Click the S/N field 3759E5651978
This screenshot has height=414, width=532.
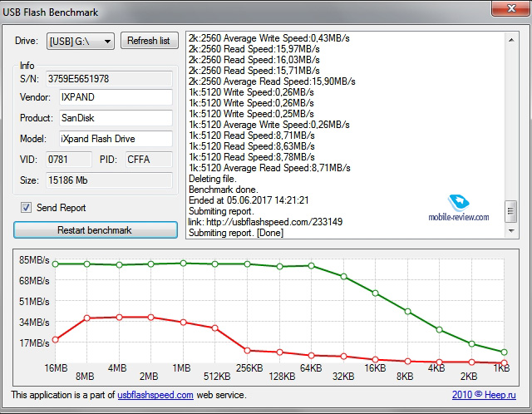pyautogui.click(x=109, y=79)
